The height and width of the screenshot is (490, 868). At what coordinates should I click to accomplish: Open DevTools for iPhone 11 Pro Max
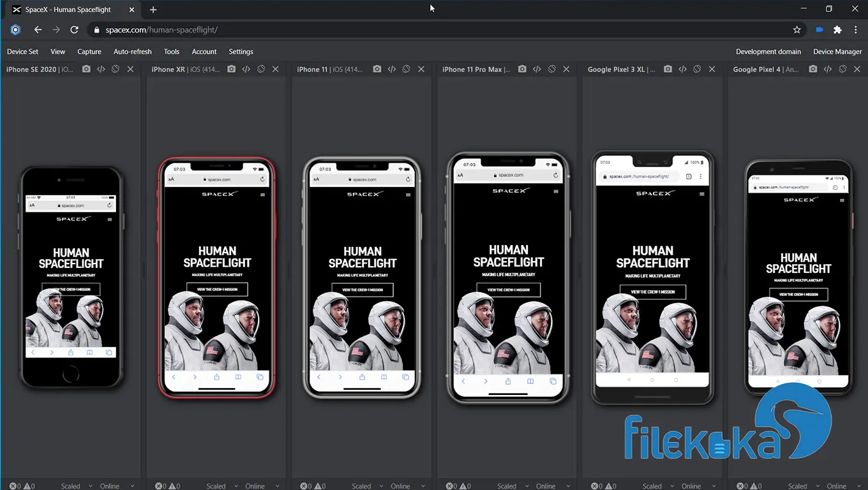click(537, 69)
